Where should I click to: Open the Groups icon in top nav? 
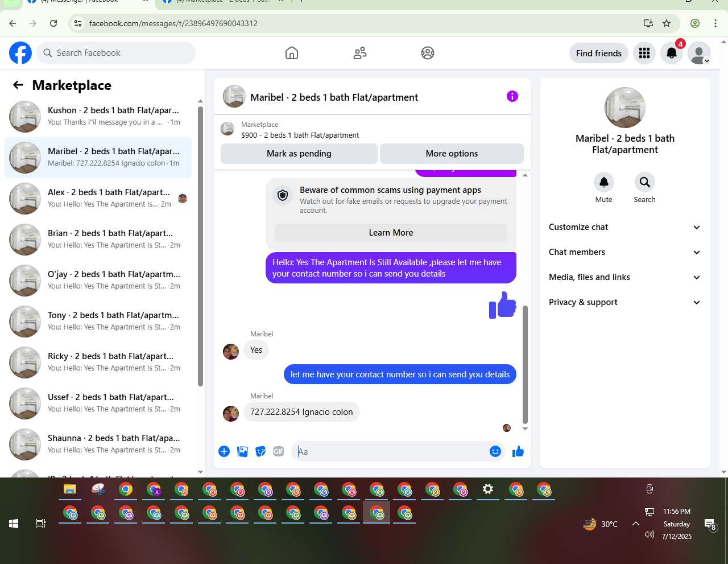click(428, 53)
